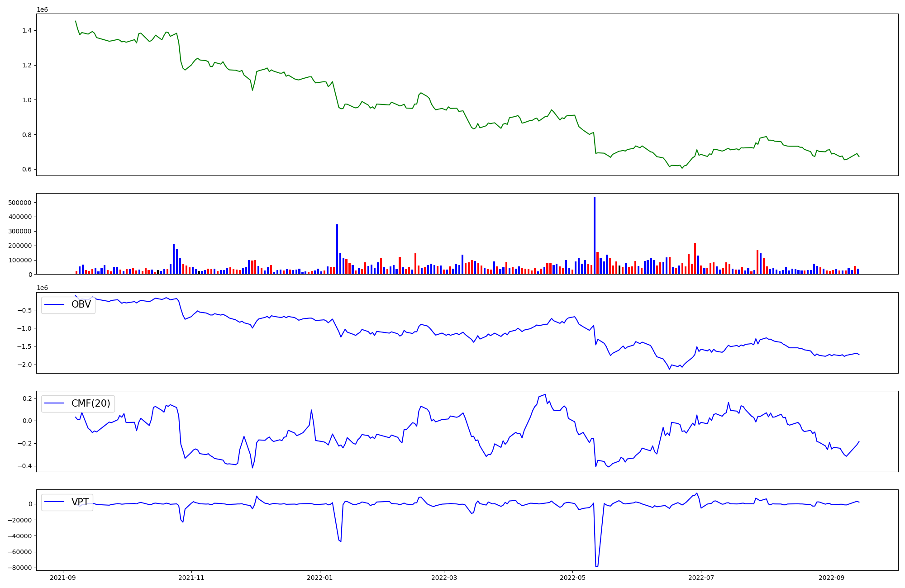Click the 2021-11 x-axis date label
Viewport: 905px width, 588px height.
click(191, 578)
